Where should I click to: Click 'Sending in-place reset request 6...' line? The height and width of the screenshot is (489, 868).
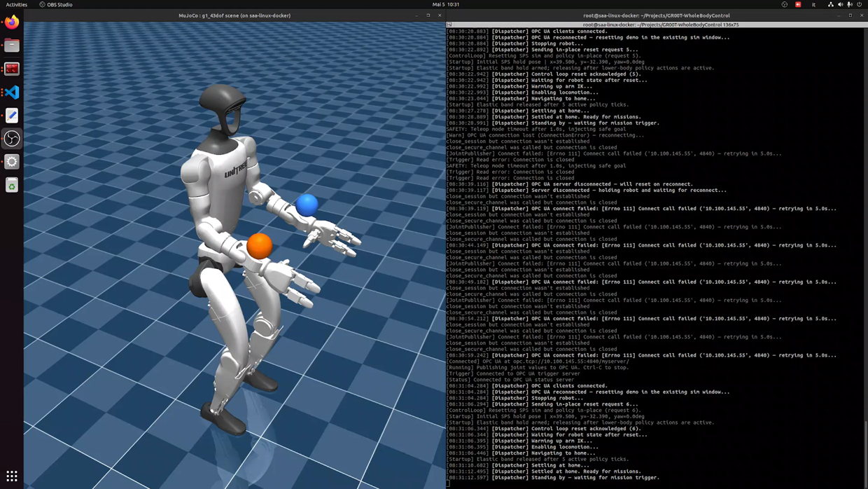542,404
